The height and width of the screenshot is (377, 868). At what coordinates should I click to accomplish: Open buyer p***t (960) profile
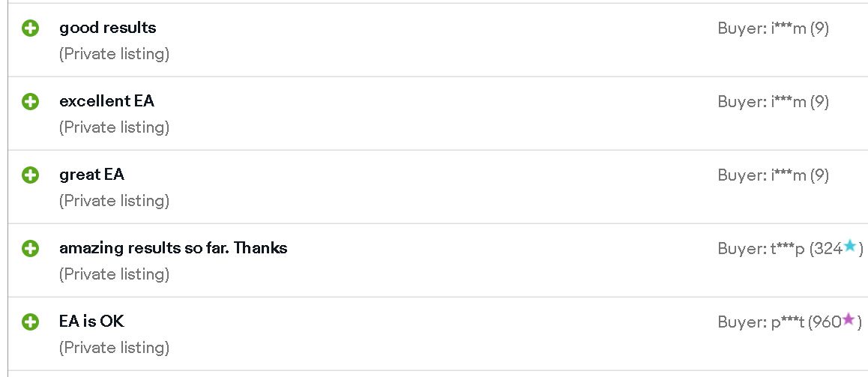coord(790,322)
